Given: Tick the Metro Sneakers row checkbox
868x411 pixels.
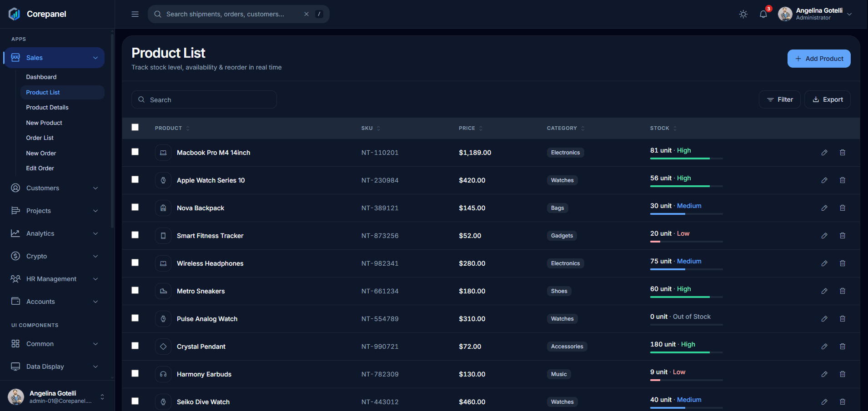Looking at the screenshot, I should 135,290.
